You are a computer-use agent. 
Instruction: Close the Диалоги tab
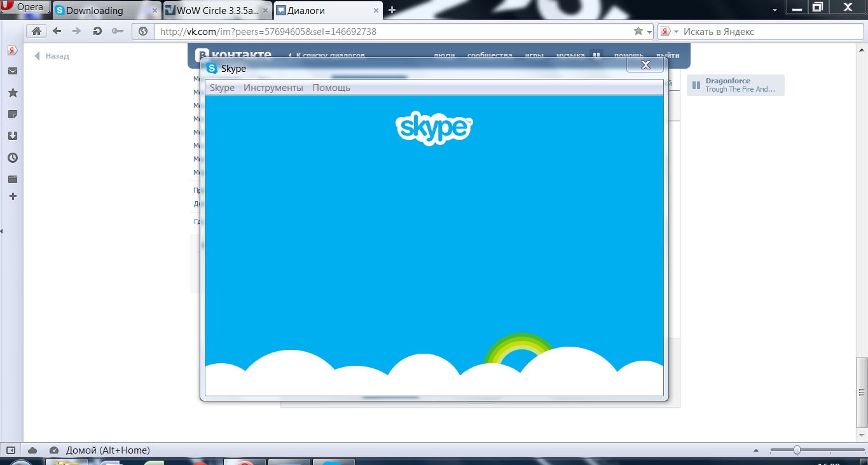[377, 10]
